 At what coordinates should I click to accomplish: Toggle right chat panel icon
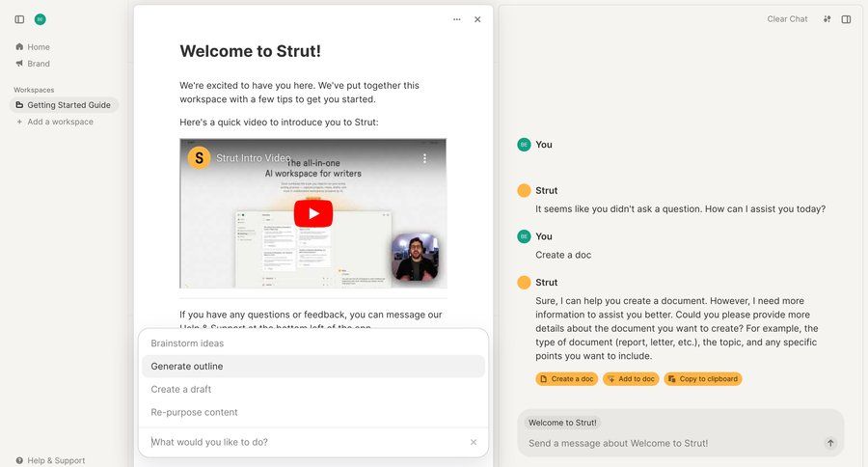(847, 19)
